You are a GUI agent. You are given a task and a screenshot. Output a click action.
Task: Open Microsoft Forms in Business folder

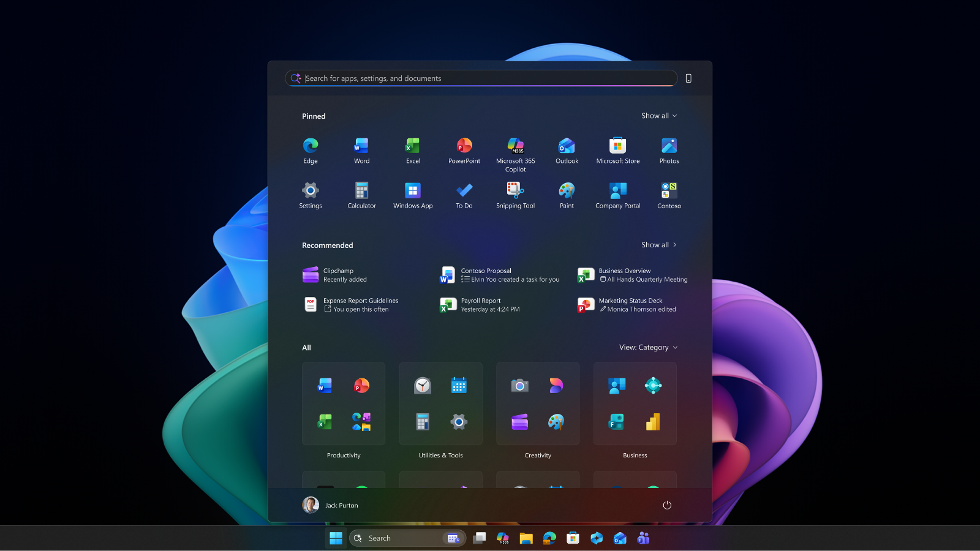tap(617, 422)
